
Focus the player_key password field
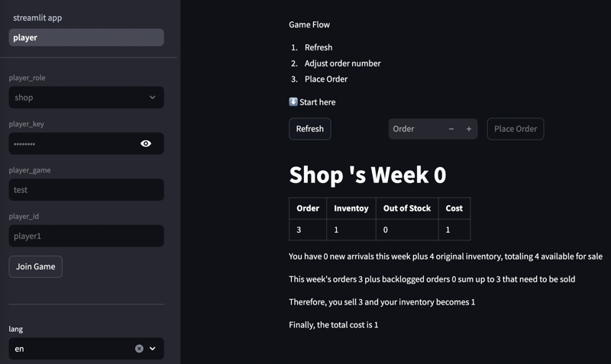click(74, 143)
